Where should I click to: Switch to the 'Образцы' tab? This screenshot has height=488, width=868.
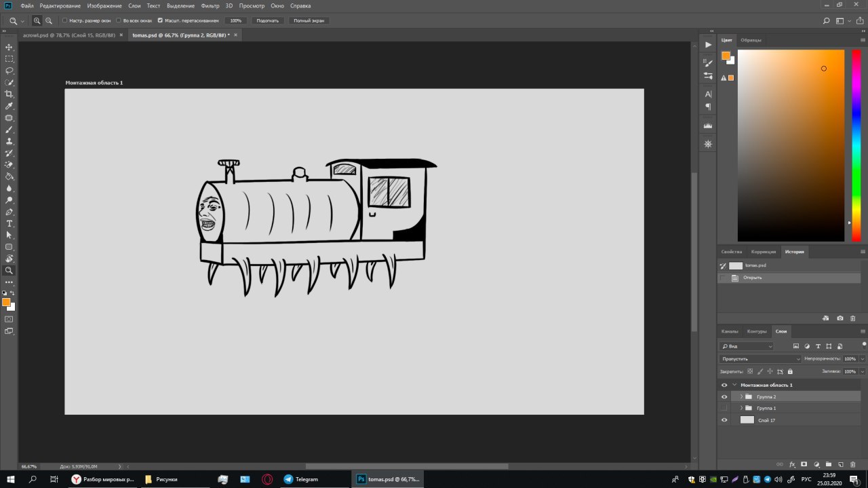point(751,40)
